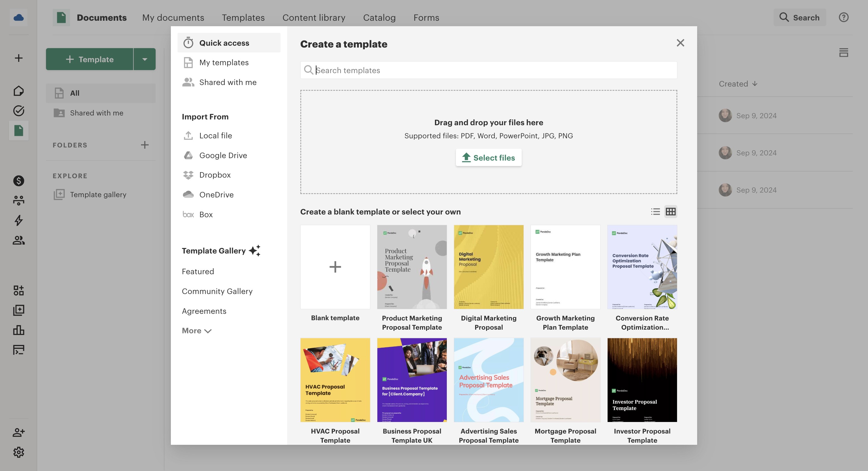Click the help question mark icon
Screen dimensions: 868x471
click(x=843, y=18)
